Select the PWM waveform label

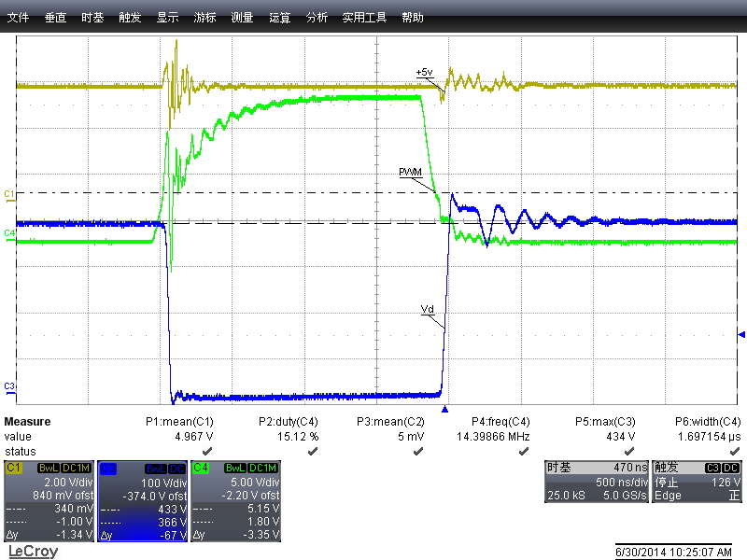coord(410,172)
